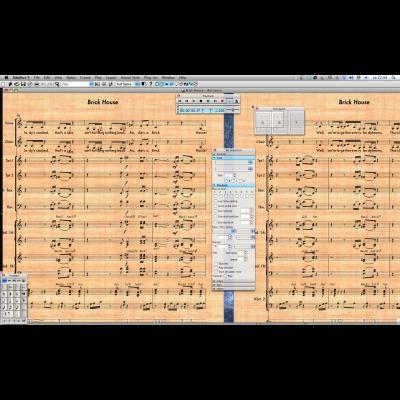The height and width of the screenshot is (400, 400).
Task: Open the Edit menu
Action: 47,77
